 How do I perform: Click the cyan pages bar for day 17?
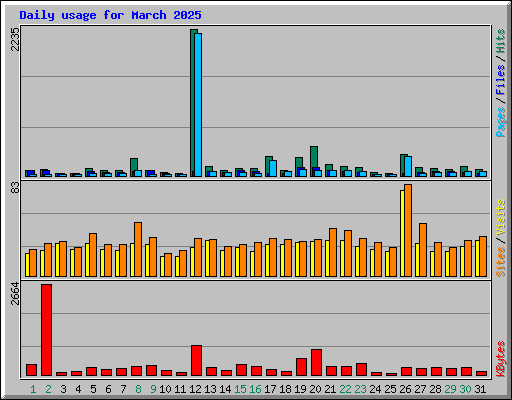(x=273, y=168)
